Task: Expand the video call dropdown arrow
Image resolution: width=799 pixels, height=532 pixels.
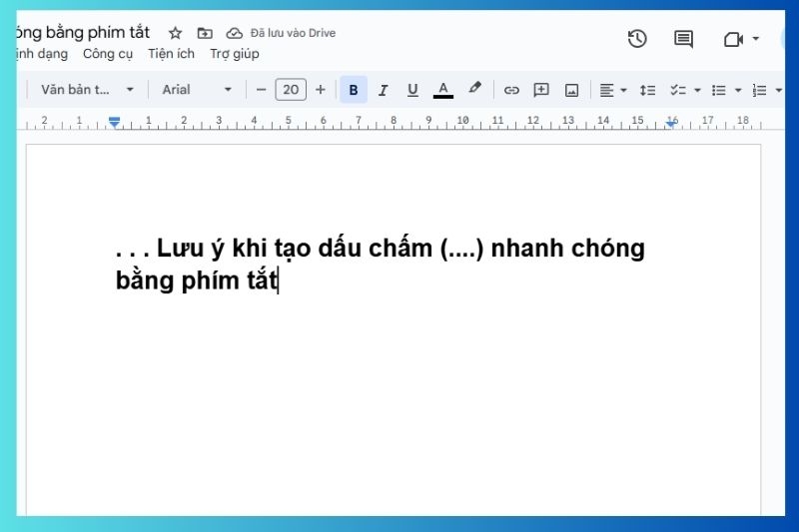Action: (x=756, y=39)
